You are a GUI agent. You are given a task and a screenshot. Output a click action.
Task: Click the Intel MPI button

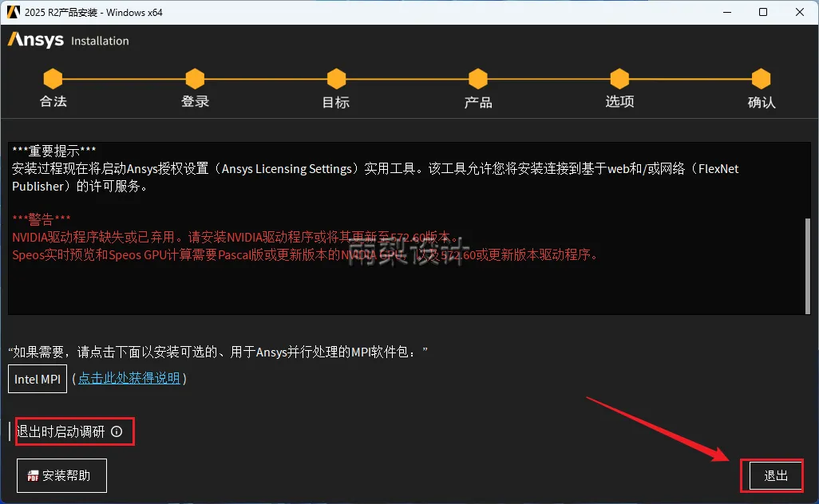[x=38, y=379]
